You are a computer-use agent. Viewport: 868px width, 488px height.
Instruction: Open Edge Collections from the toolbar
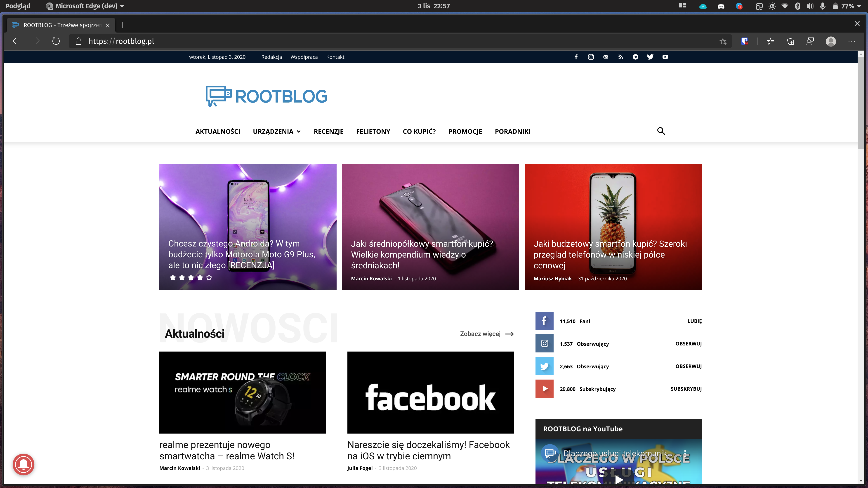(x=790, y=41)
